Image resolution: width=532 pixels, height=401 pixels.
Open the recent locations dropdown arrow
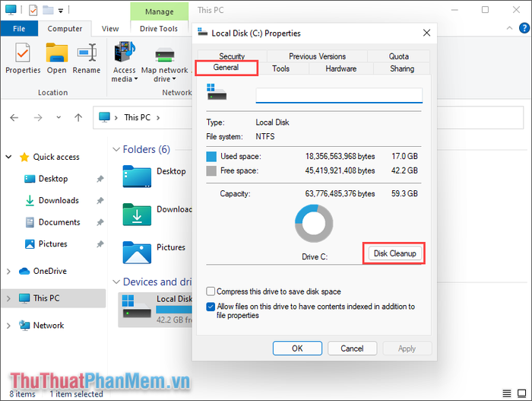point(59,118)
